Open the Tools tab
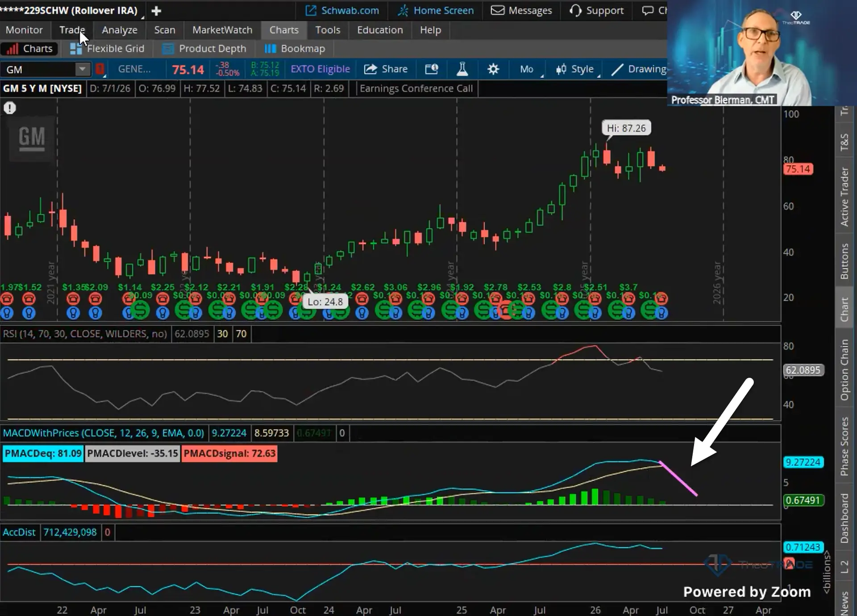The height and width of the screenshot is (616, 857). tap(328, 30)
